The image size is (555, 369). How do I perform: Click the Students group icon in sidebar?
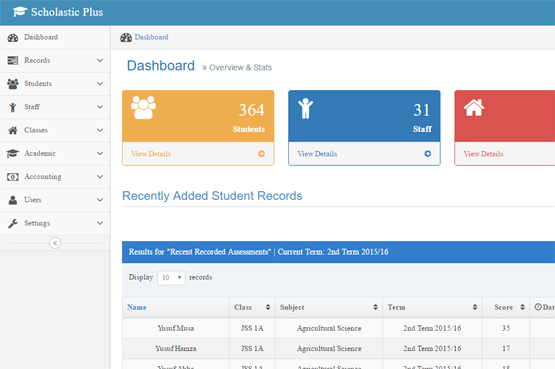(13, 84)
